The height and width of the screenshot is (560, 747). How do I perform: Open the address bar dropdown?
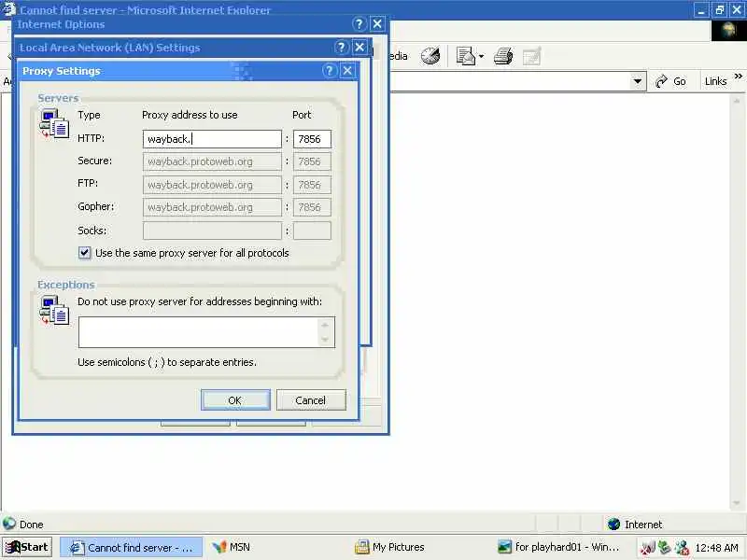638,81
